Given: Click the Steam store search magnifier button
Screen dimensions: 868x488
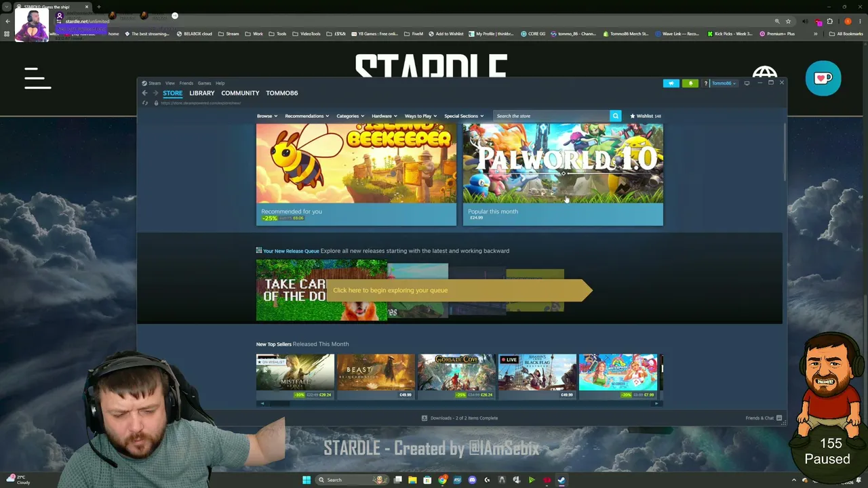Looking at the screenshot, I should click(x=615, y=116).
